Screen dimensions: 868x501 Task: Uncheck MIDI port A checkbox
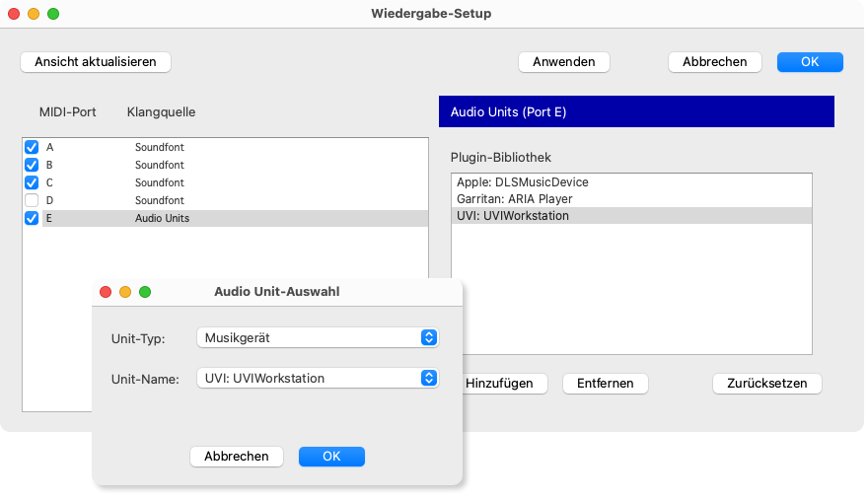32,148
